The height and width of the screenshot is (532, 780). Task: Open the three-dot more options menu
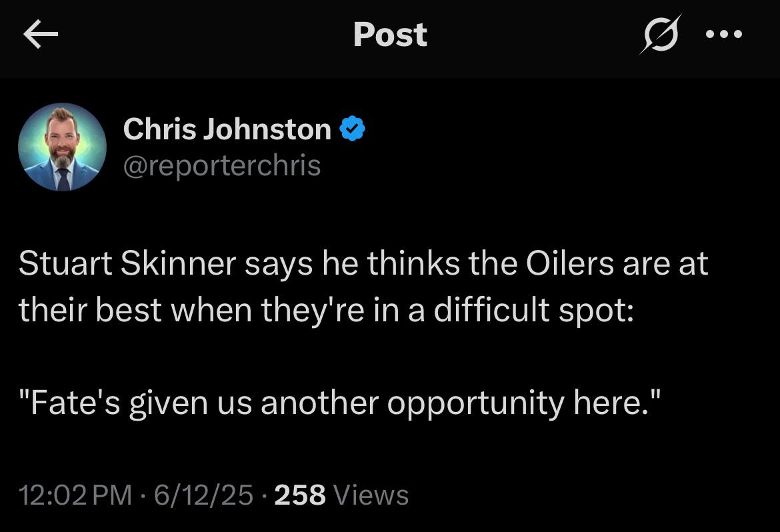click(x=724, y=35)
